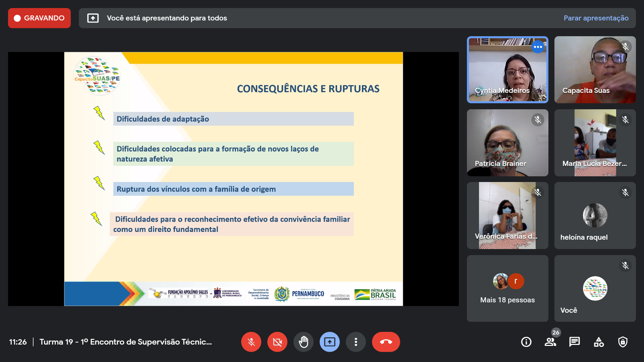This screenshot has height=362, width=644.
Task: Raise hand with hand icon
Action: [303, 342]
